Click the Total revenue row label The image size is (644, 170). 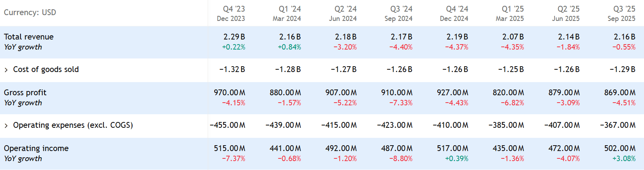29,37
